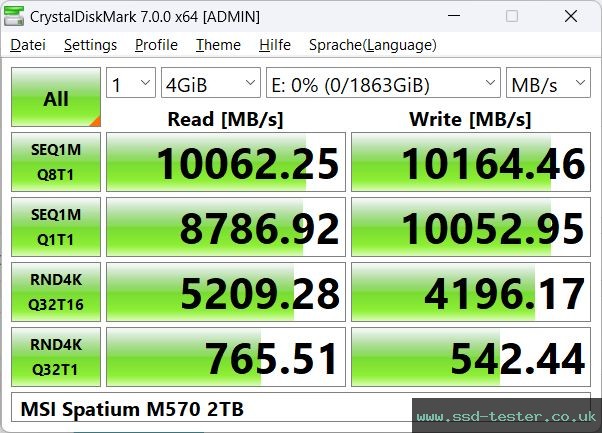Viewport: 602px width, 433px height.
Task: Click the 542.44 write result
Action: [x=471, y=357]
